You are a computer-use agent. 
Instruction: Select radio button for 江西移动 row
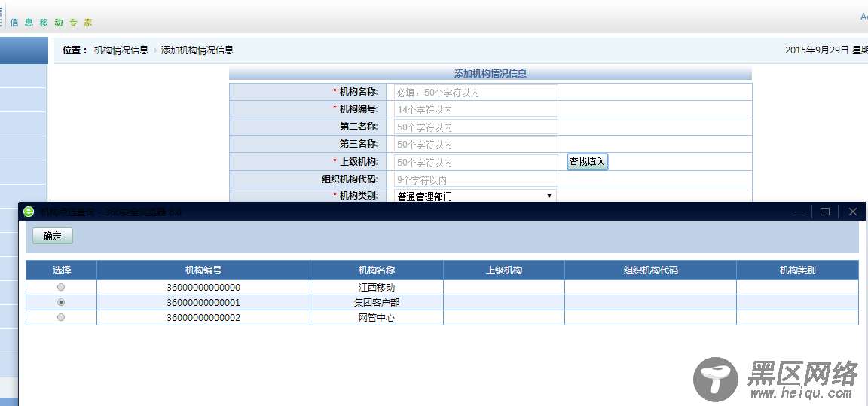tap(61, 287)
